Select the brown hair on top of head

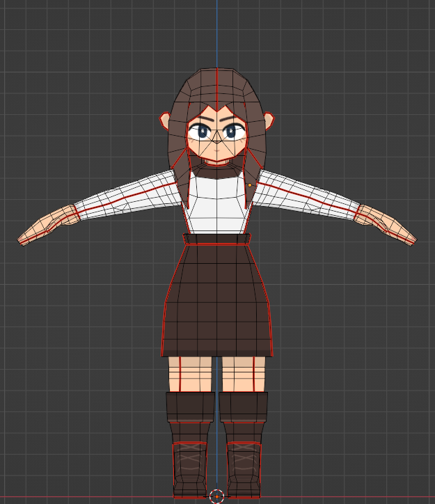(217, 88)
